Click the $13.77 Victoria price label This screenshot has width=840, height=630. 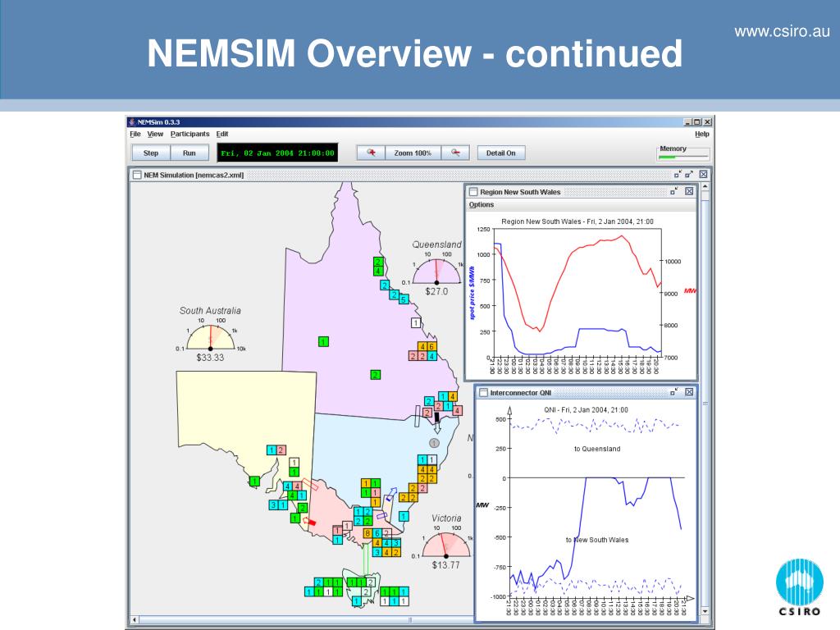(445, 564)
